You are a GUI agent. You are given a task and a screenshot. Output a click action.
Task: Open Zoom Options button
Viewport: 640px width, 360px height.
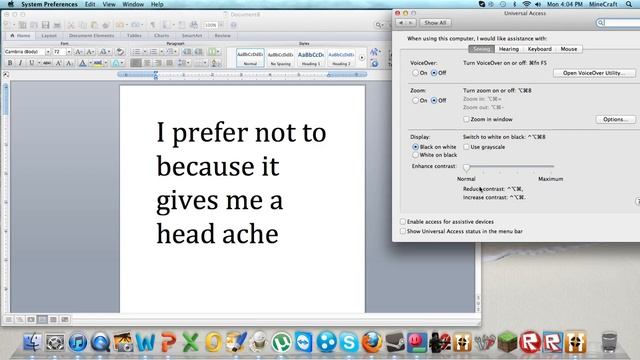[x=615, y=120]
